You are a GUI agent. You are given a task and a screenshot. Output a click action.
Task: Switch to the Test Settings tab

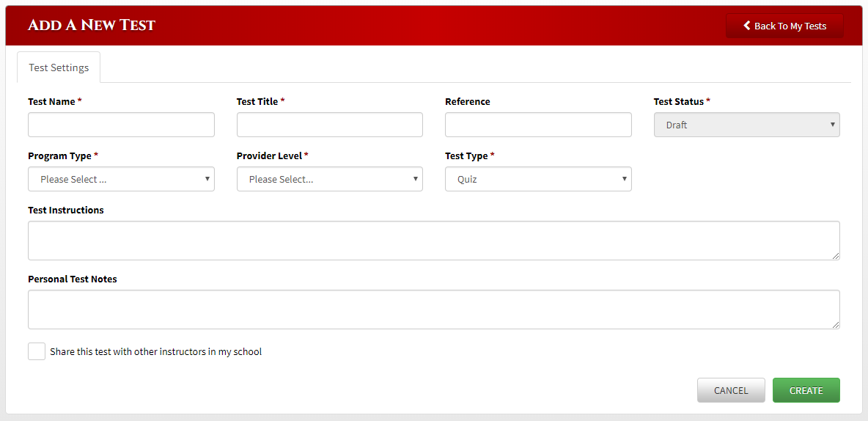click(59, 67)
